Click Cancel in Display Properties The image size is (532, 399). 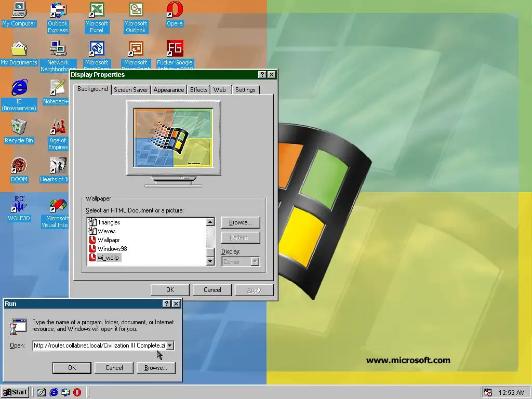click(x=212, y=290)
